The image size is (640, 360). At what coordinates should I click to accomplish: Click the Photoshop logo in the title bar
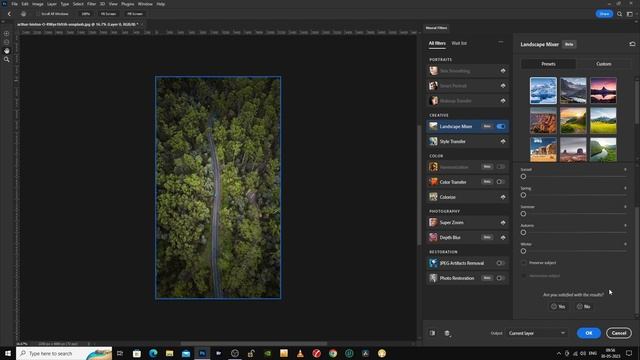(4, 4)
